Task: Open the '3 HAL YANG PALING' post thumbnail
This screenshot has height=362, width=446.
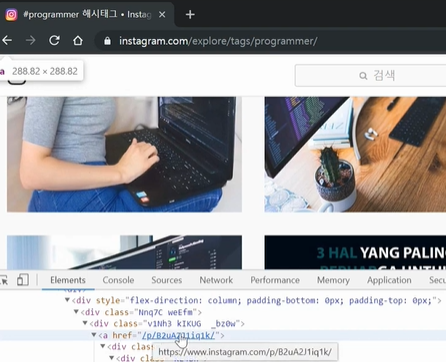Action: [x=355, y=252]
